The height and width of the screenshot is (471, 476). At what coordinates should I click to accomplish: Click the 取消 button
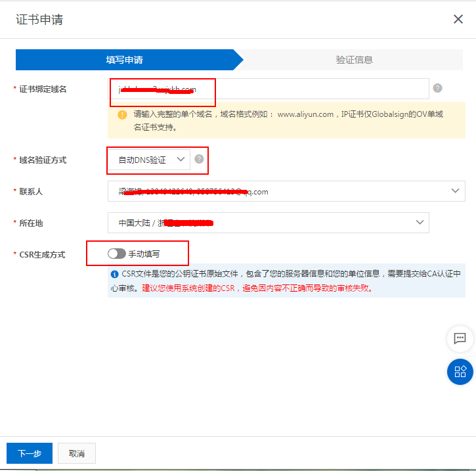[77, 453]
